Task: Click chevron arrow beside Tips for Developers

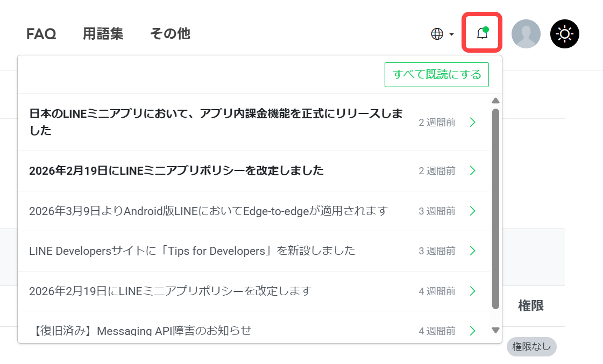Action: point(472,251)
